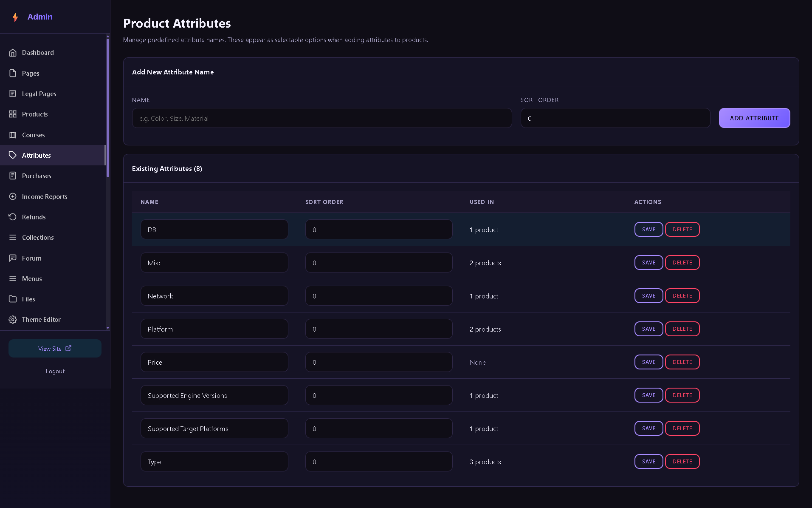
Task: Click "2 products" in the Misc row
Action: point(485,263)
